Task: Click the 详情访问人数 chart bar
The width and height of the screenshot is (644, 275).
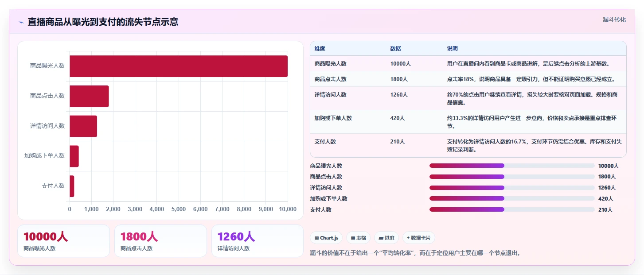Action: point(83,126)
